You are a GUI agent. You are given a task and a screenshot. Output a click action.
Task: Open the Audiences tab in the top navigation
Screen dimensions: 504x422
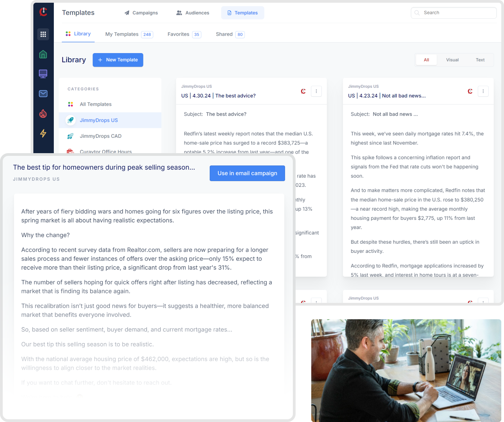point(193,13)
